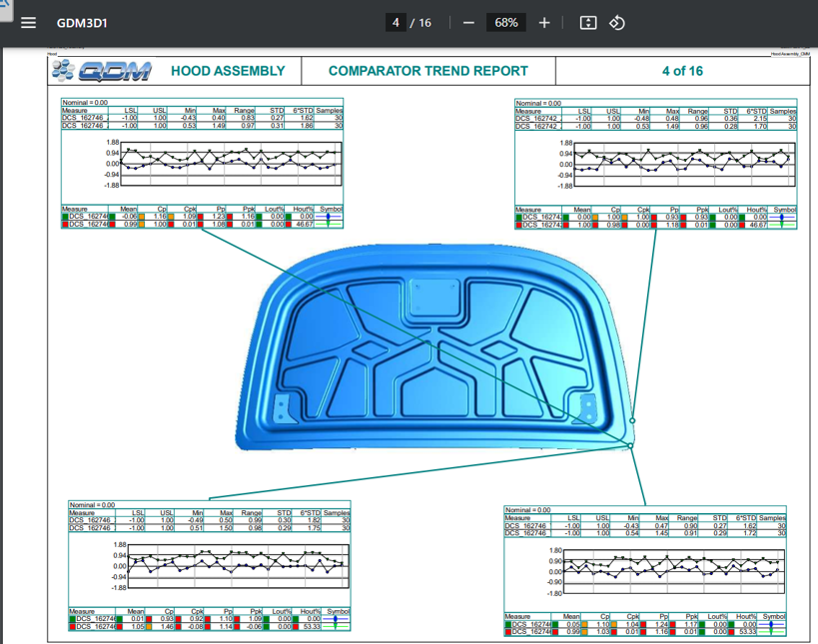Click the GDM3D1 document title

click(x=82, y=23)
